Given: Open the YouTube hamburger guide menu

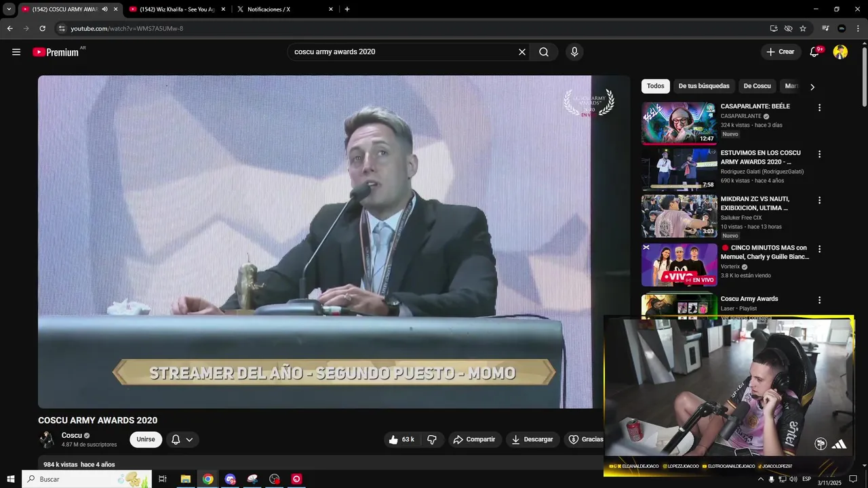Looking at the screenshot, I should click(x=16, y=52).
